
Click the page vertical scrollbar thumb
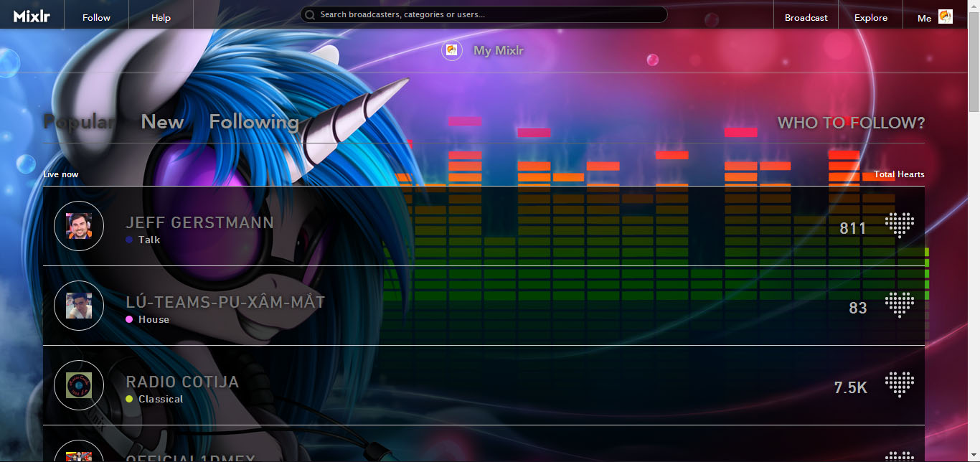[x=974, y=62]
